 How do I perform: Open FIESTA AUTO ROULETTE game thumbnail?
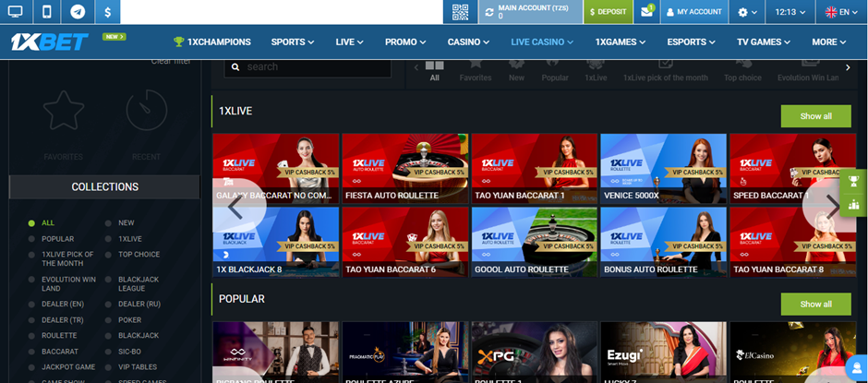coord(405,168)
